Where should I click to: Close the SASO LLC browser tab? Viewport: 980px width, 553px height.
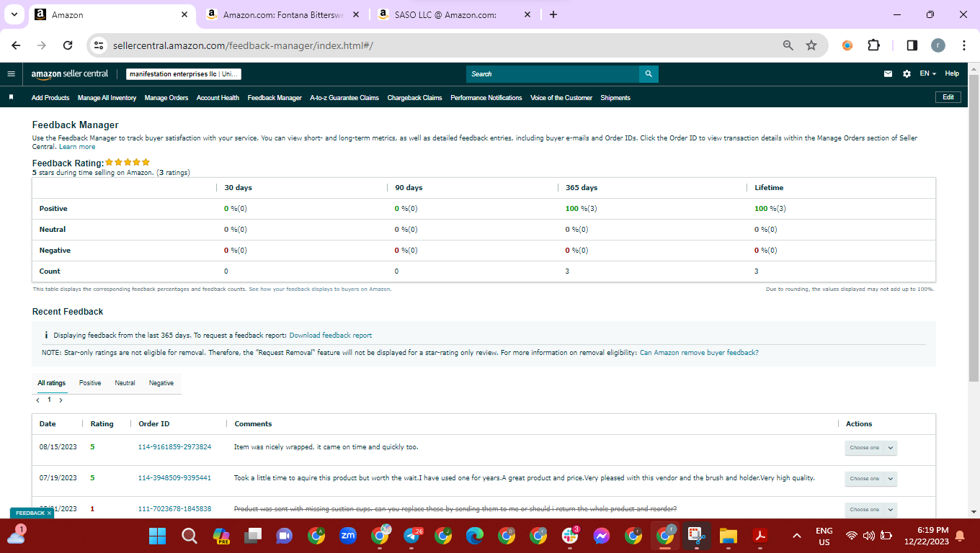point(527,14)
